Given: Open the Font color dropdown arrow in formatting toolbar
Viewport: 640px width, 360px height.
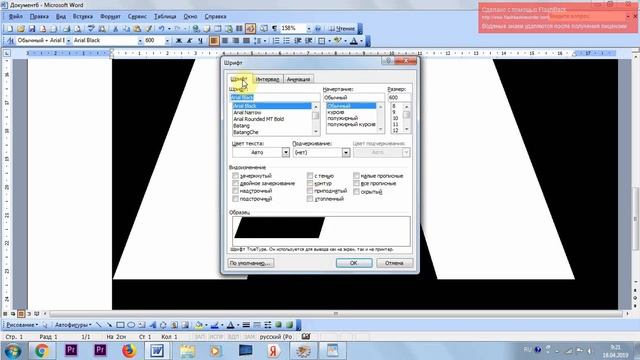Looking at the screenshot, I should 361,41.
